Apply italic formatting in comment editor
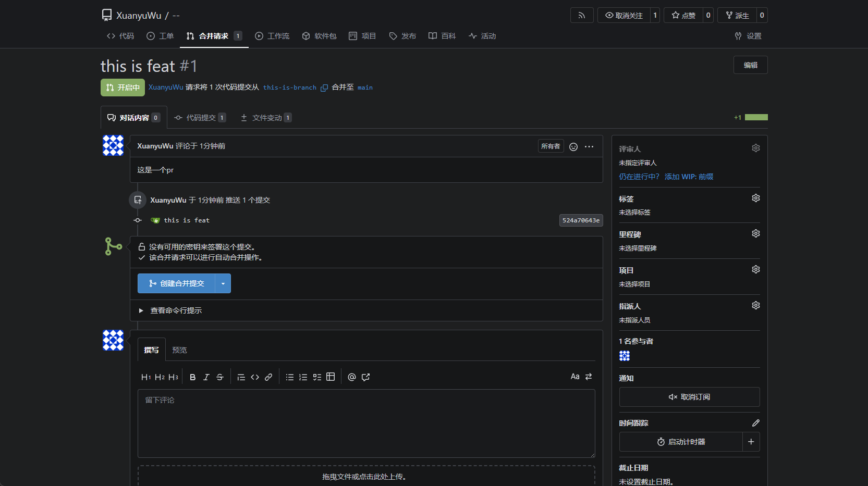Screen dimensions: 868x486 (206, 377)
